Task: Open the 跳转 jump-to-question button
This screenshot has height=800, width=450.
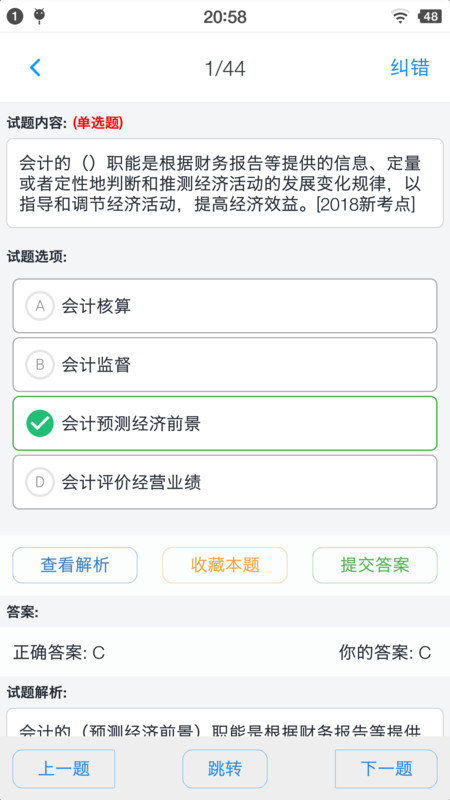Action: pos(225,769)
